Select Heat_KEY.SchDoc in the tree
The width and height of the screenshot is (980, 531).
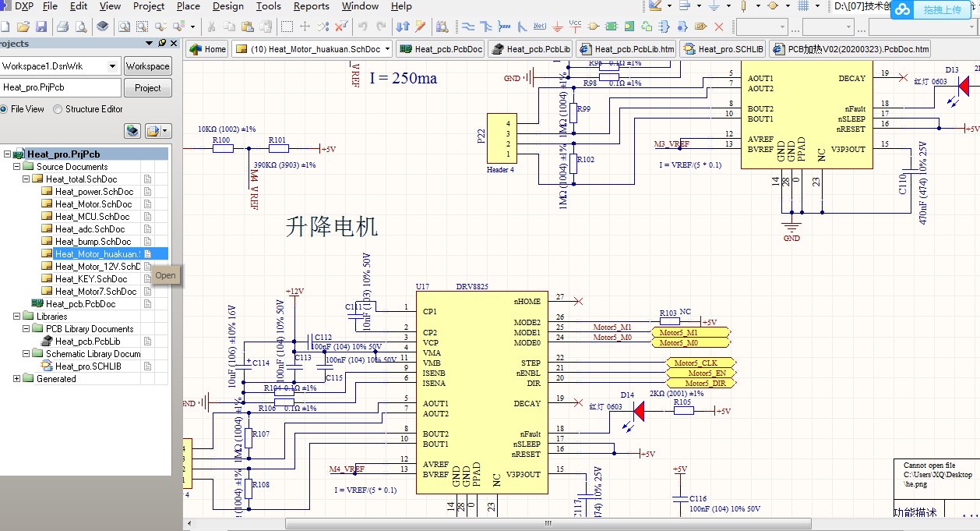click(91, 279)
